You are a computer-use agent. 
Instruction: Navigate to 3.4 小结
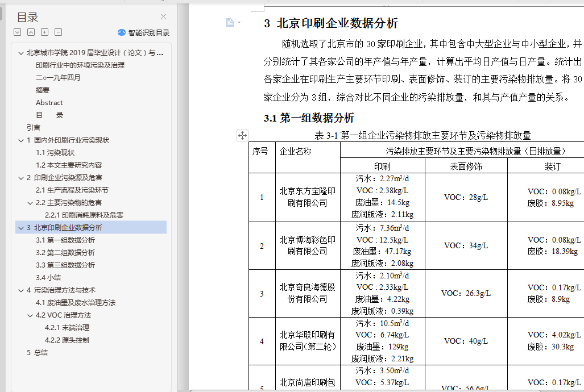pyautogui.click(x=48, y=278)
